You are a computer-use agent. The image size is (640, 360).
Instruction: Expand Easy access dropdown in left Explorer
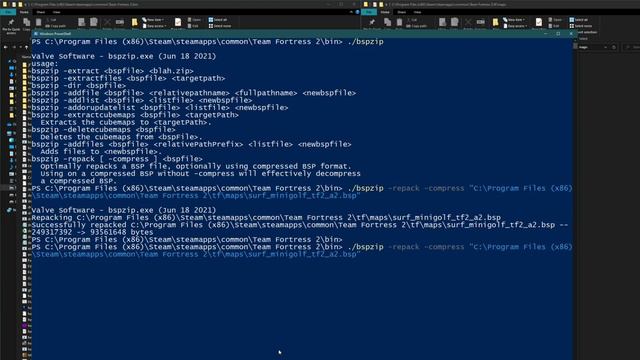(154, 26)
